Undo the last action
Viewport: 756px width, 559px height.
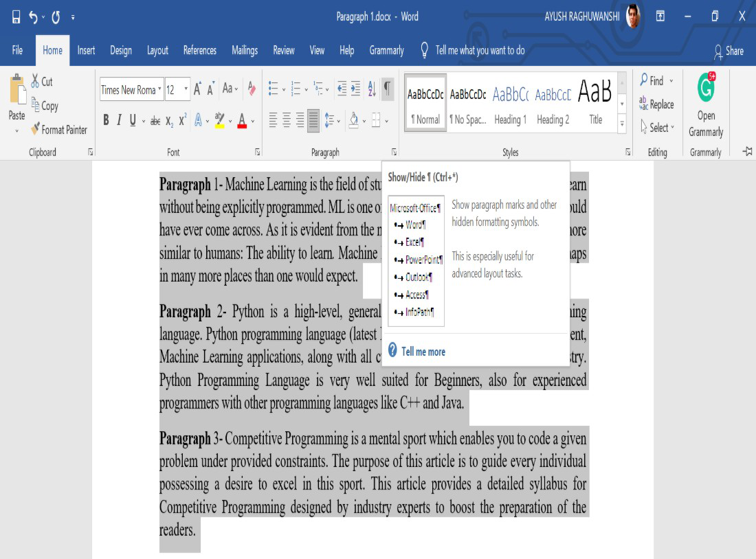tap(33, 17)
